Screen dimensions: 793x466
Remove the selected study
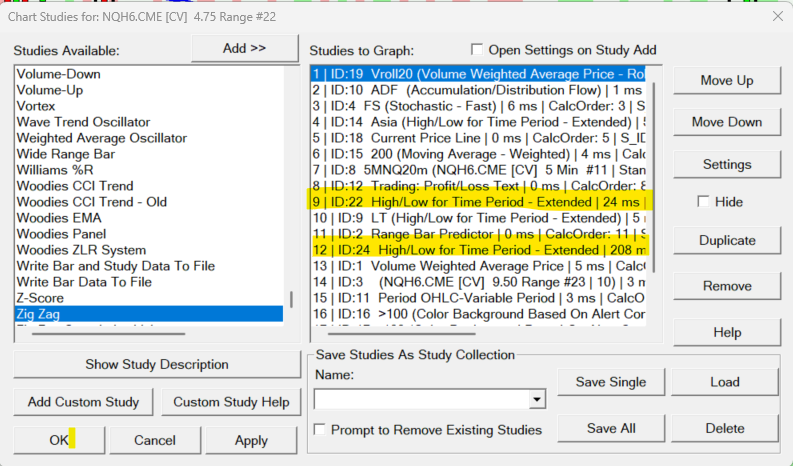pos(727,286)
